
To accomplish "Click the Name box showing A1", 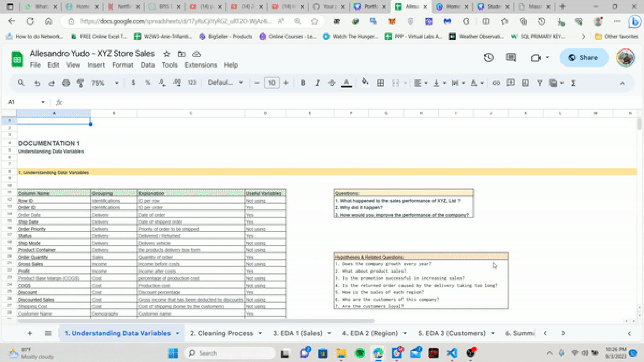I will pyautogui.click(x=26, y=102).
